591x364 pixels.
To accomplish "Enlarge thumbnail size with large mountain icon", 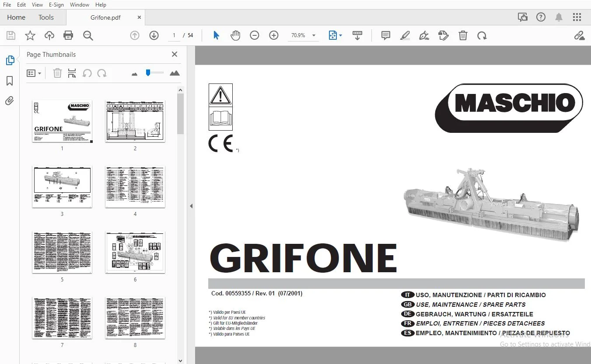I will [x=175, y=73].
